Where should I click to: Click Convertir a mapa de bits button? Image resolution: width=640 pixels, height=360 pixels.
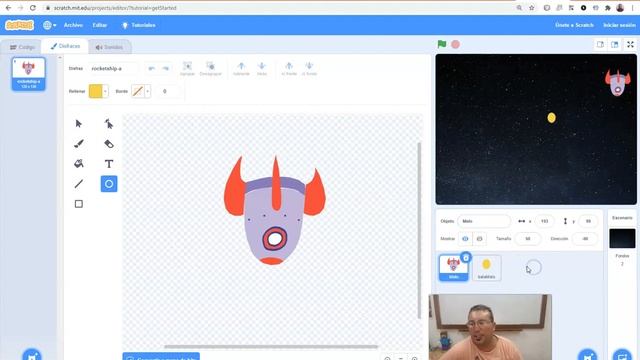pyautogui.click(x=161, y=356)
